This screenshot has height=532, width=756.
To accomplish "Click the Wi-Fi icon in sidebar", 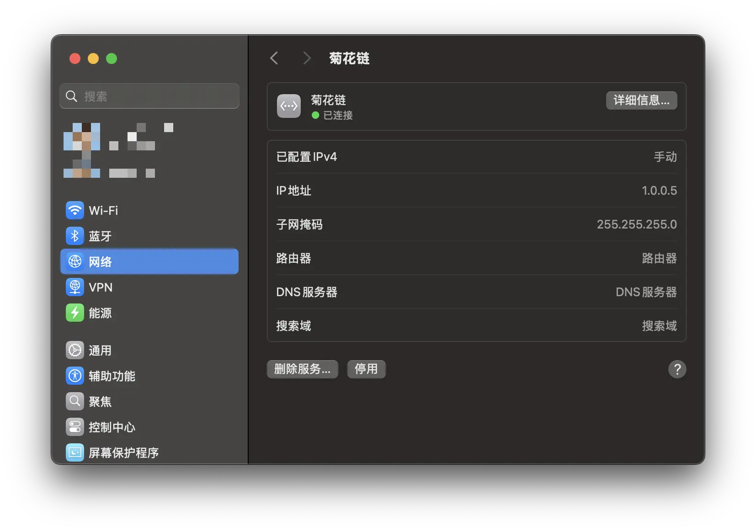I will (75, 211).
